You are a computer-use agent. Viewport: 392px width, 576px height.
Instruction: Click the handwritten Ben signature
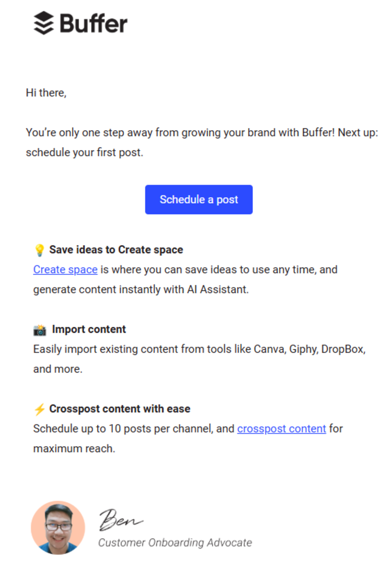click(121, 520)
